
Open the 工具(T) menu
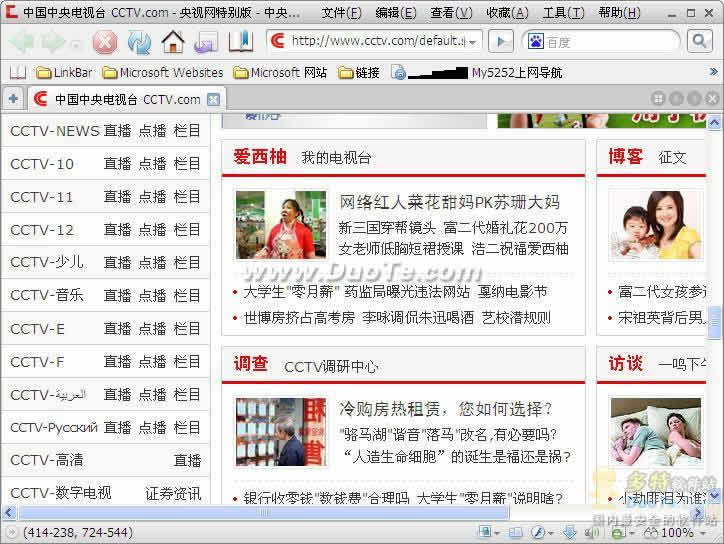point(563,13)
